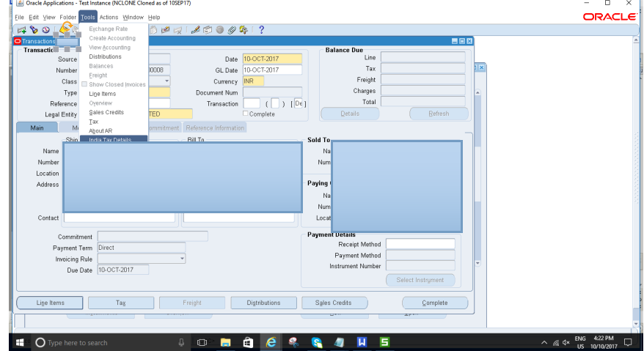
Task: Click the Receipt Method field
Action: coord(420,244)
